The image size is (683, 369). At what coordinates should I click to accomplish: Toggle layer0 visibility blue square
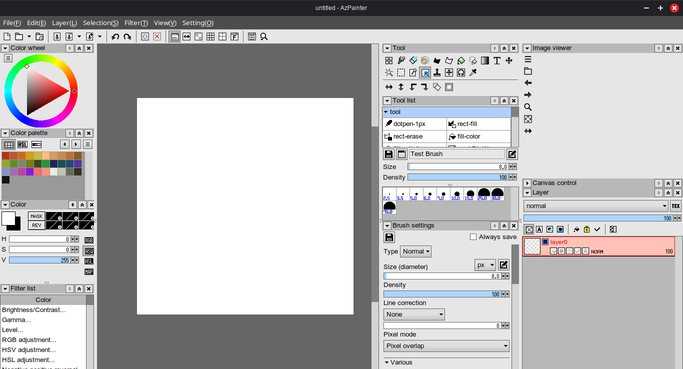pyautogui.click(x=545, y=242)
